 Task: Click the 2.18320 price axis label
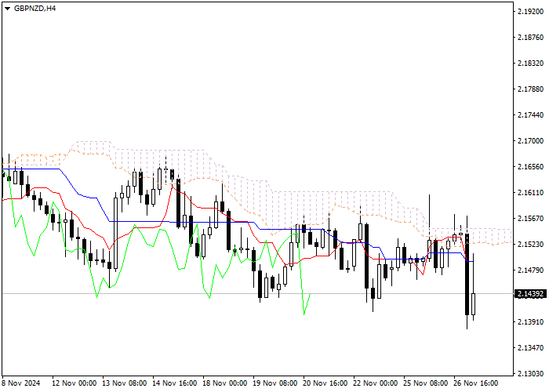(530, 64)
